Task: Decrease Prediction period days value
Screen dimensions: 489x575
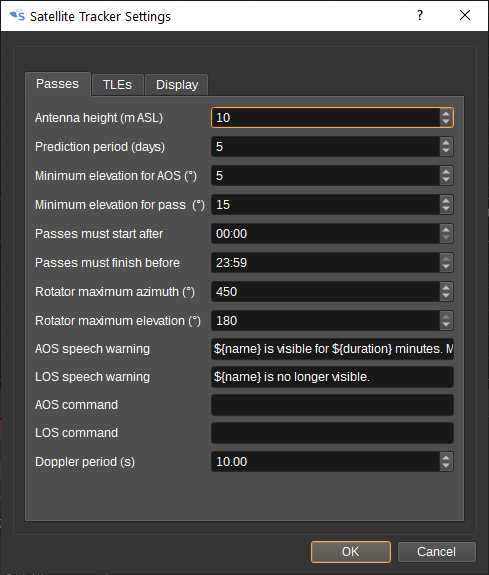Action: pyautogui.click(x=446, y=151)
